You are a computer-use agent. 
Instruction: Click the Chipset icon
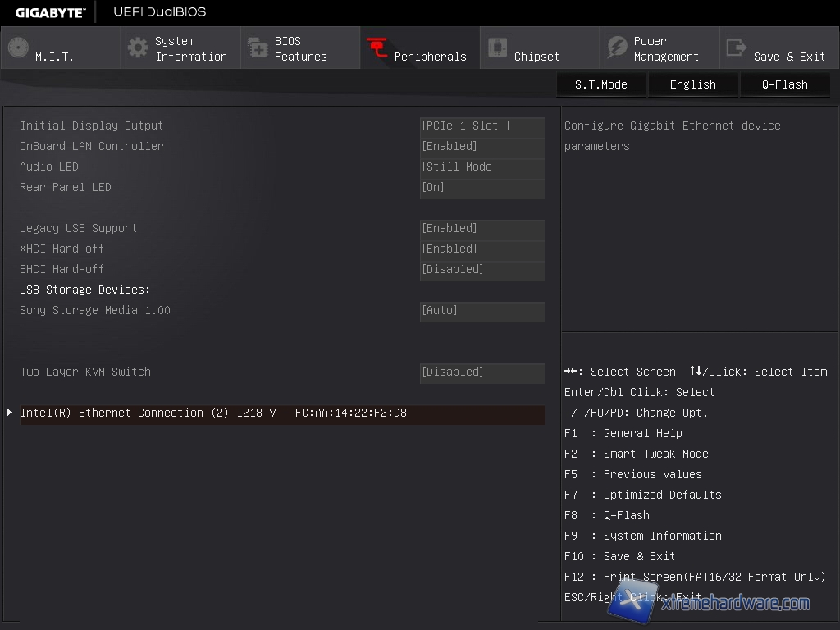(x=497, y=48)
